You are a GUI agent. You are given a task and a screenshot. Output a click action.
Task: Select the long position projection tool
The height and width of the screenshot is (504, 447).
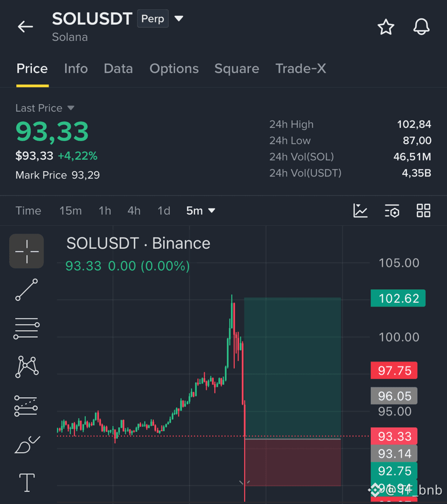26,406
